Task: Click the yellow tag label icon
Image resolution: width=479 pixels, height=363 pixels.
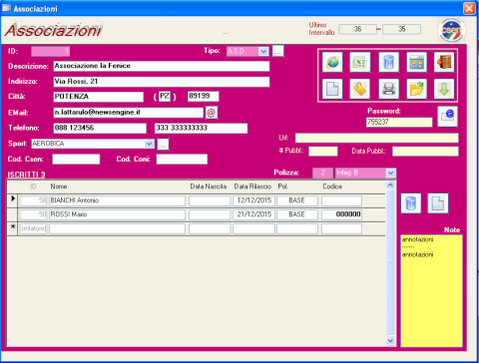Action: (360, 89)
